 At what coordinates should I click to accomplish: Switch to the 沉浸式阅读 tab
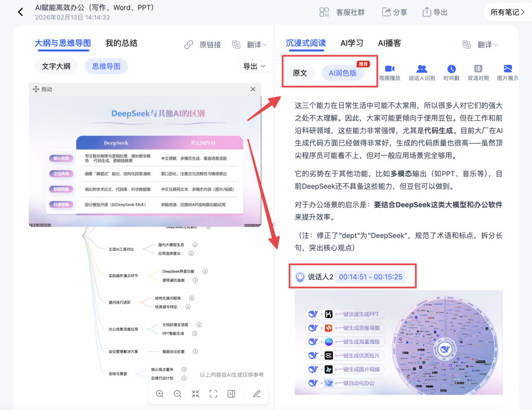click(306, 43)
